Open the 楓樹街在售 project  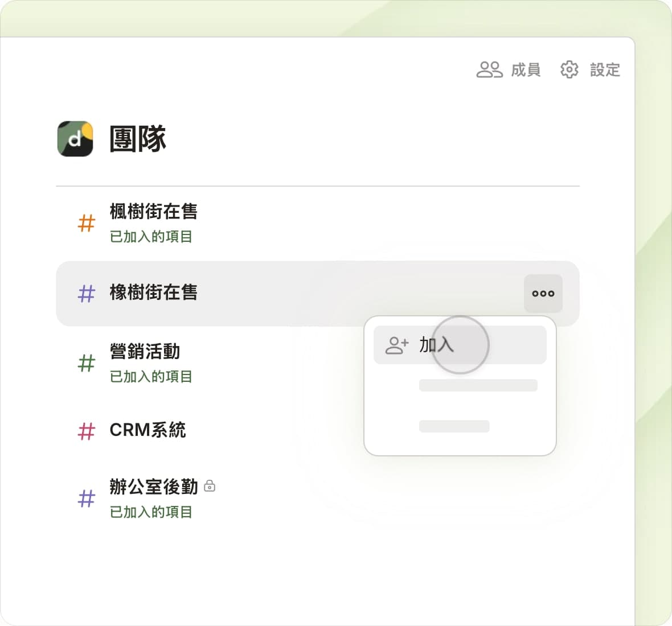(153, 212)
